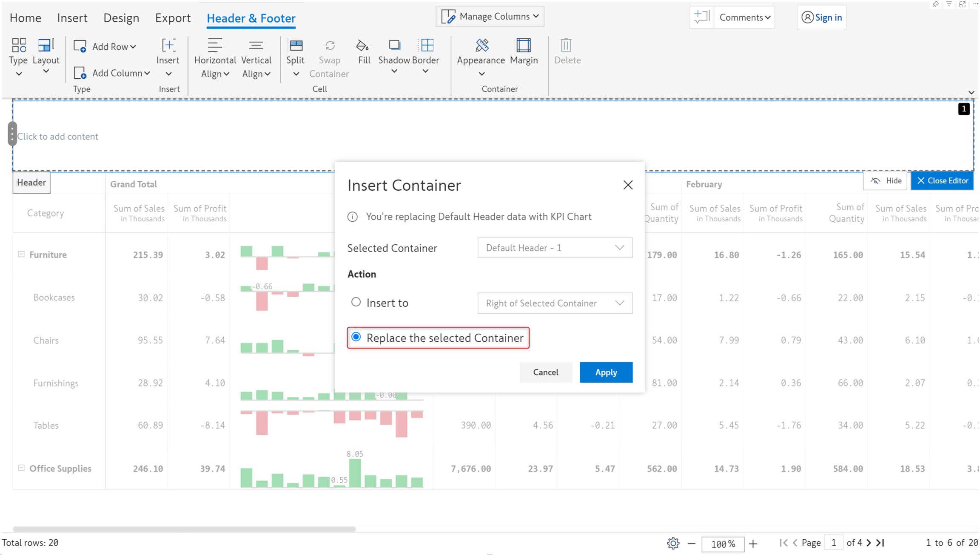Image resolution: width=980 pixels, height=555 pixels.
Task: Collapse the Furniture category row
Action: (x=21, y=254)
